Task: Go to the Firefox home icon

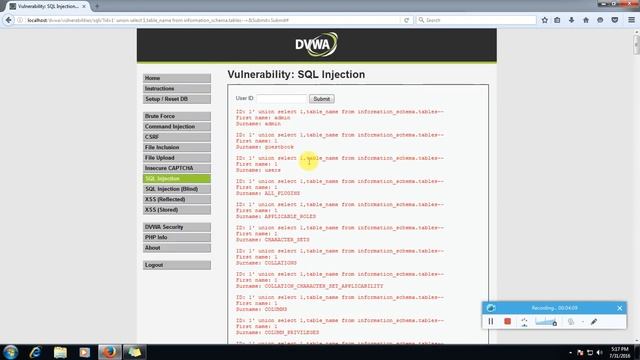Action: click(x=586, y=20)
